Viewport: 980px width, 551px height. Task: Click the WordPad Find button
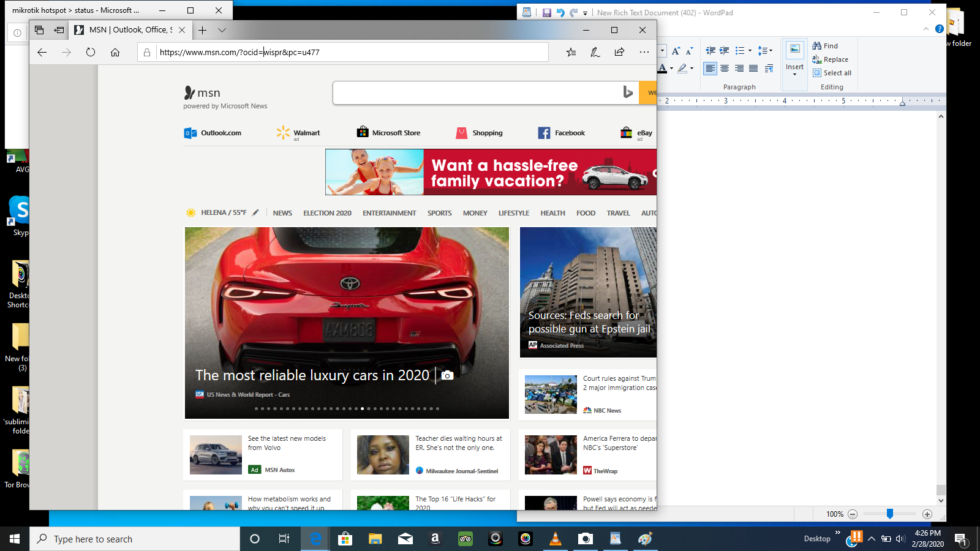(825, 46)
